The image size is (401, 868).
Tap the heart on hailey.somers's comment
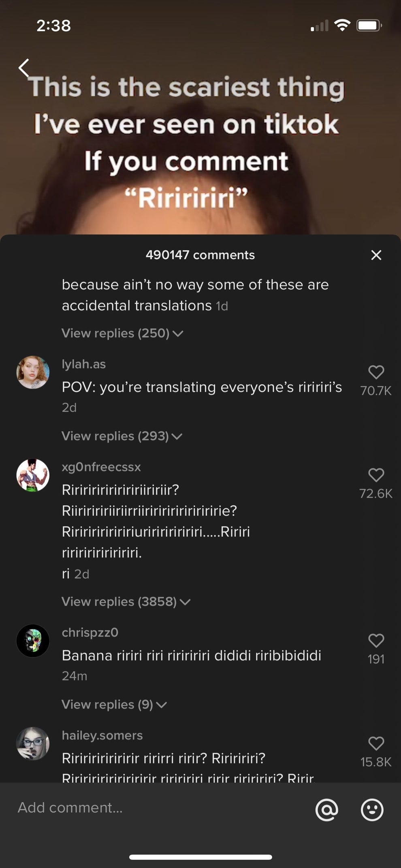[x=376, y=744]
